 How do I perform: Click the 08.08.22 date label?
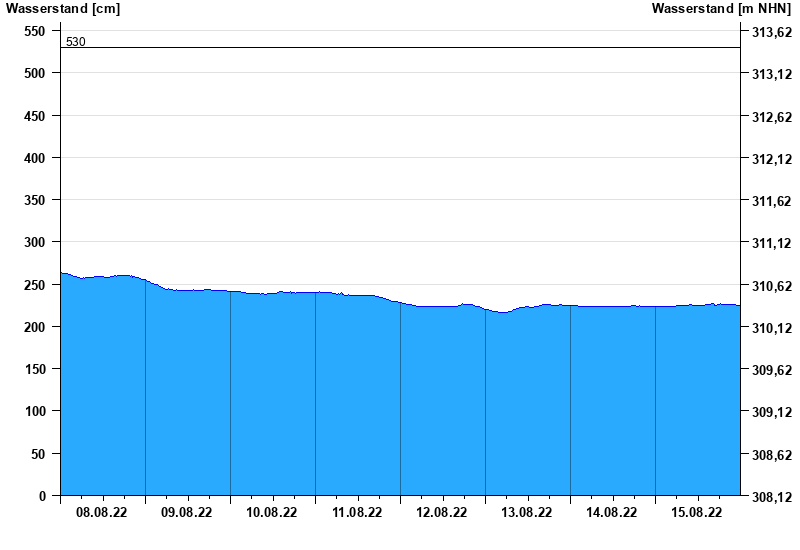click(x=102, y=512)
